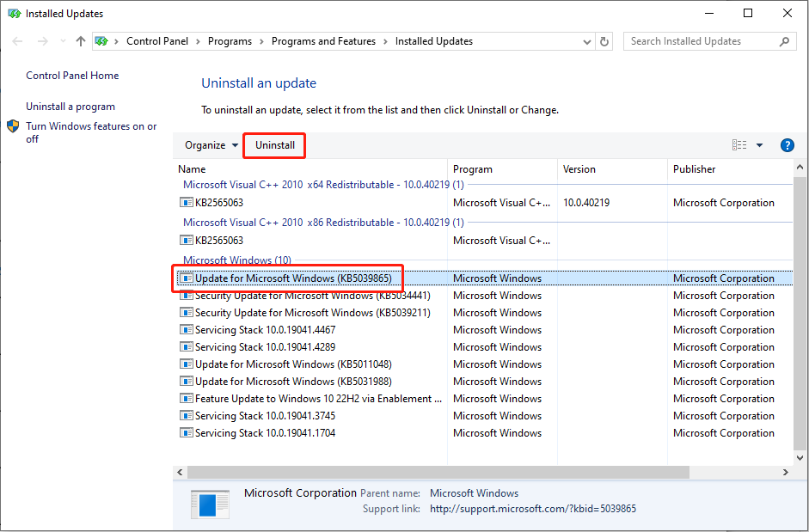
Task: Click the Uninstall button
Action: (275, 145)
